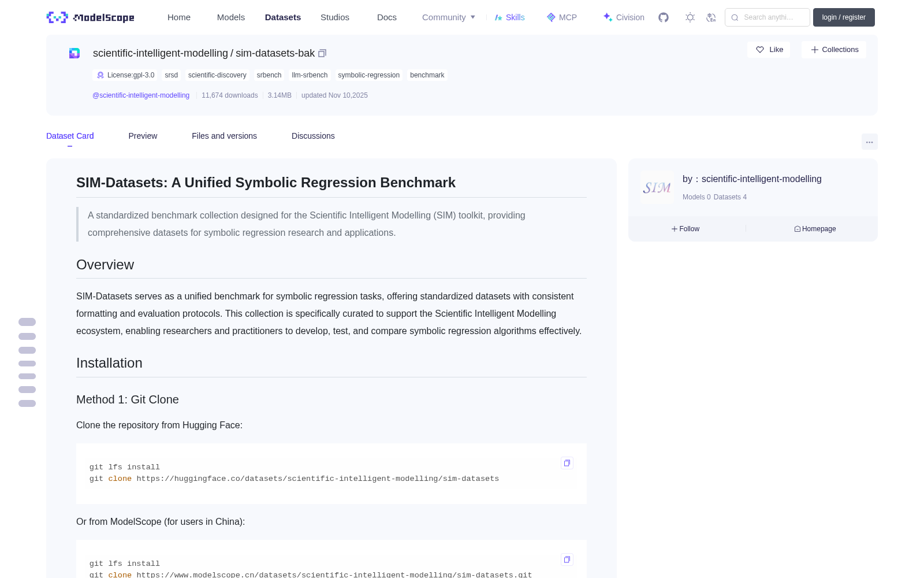This screenshot has width=924, height=578.
Task: Open by: scientific-intelligent-modelling organization name
Action: coord(752,179)
